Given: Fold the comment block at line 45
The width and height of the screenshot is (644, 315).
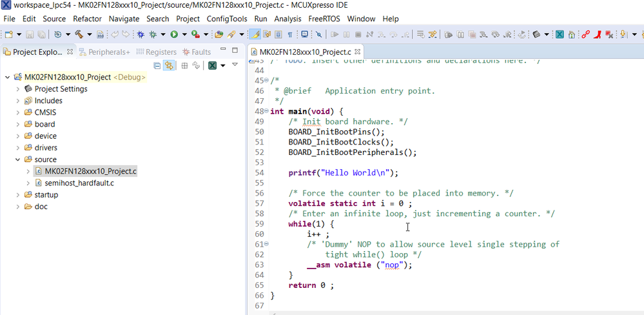Looking at the screenshot, I should click(x=266, y=80).
